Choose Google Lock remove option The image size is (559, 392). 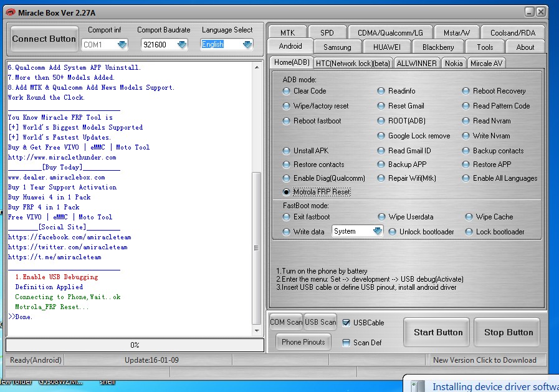(381, 136)
